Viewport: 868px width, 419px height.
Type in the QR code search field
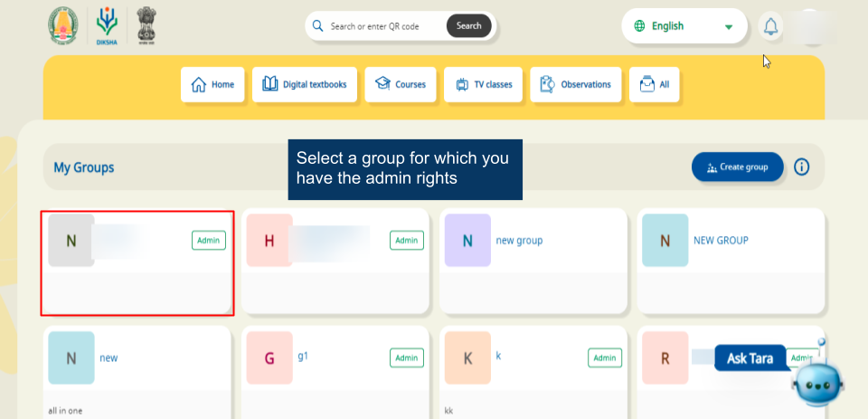[x=384, y=26]
